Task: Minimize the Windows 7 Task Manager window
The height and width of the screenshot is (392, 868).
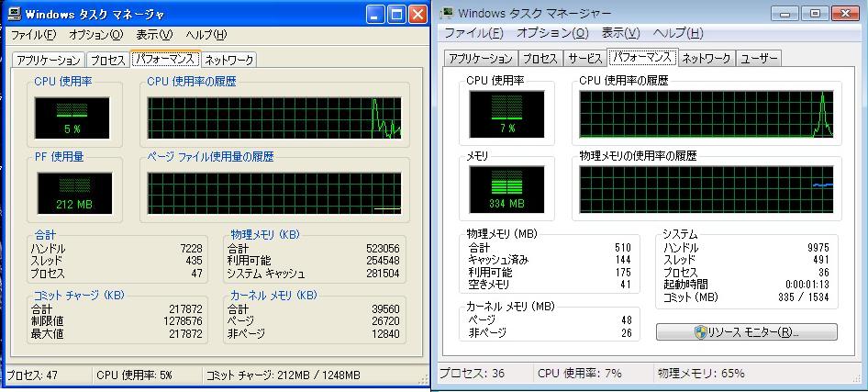Action: (x=784, y=13)
